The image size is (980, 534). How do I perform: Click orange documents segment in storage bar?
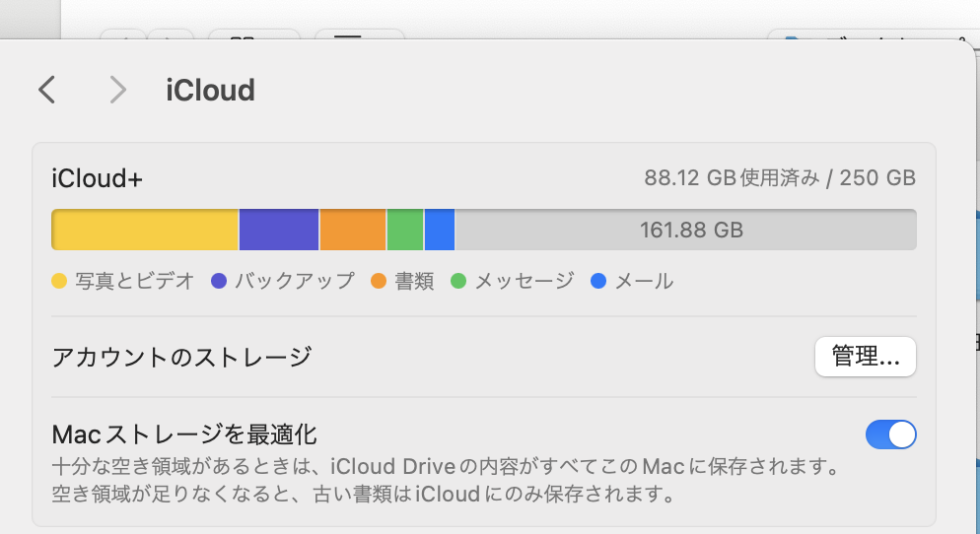click(352, 230)
